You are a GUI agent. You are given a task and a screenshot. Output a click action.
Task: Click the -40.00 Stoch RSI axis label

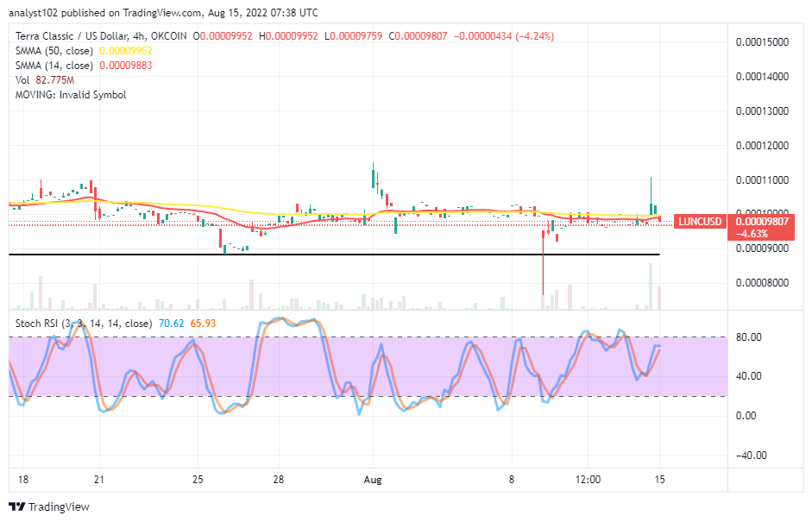(751, 456)
